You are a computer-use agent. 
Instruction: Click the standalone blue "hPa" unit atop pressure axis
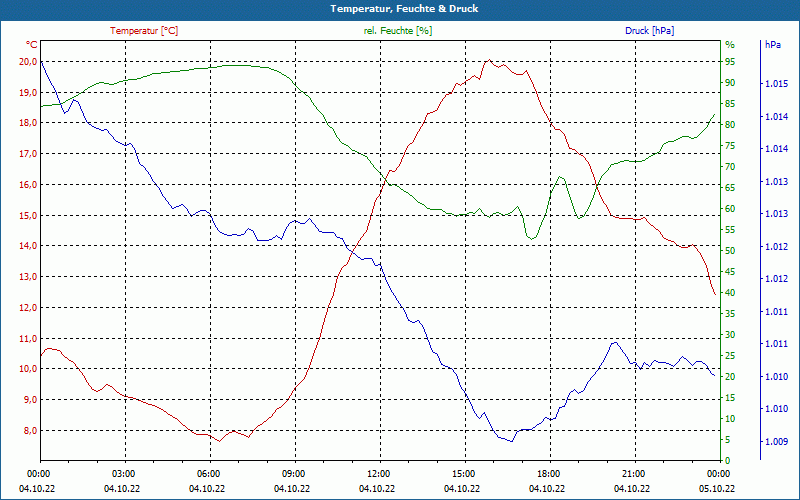pos(773,45)
